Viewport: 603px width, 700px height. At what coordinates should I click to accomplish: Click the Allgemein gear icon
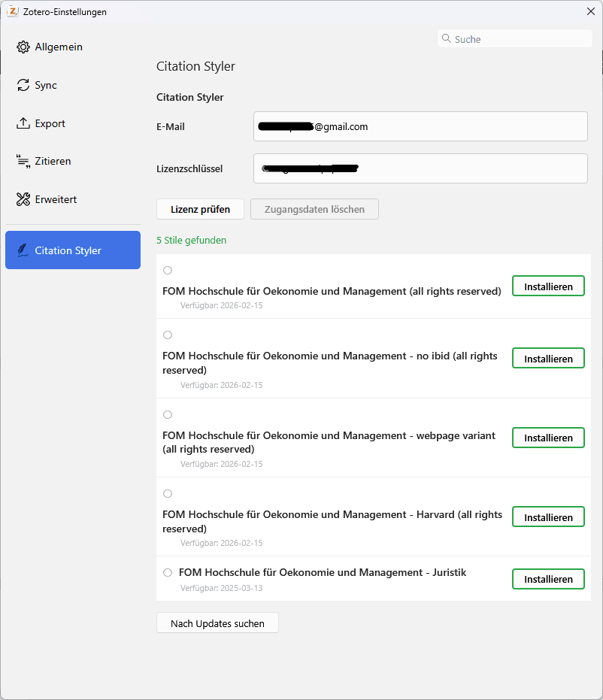point(23,47)
